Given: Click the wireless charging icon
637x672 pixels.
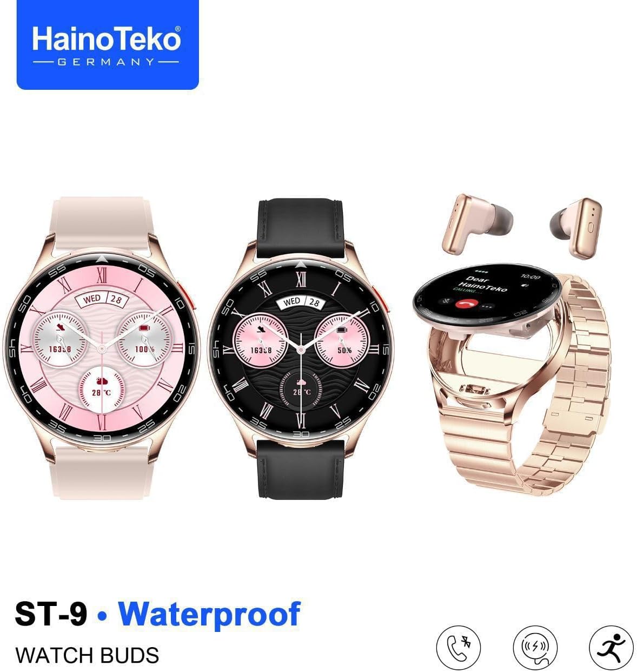Looking at the screenshot, I should 535,647.
